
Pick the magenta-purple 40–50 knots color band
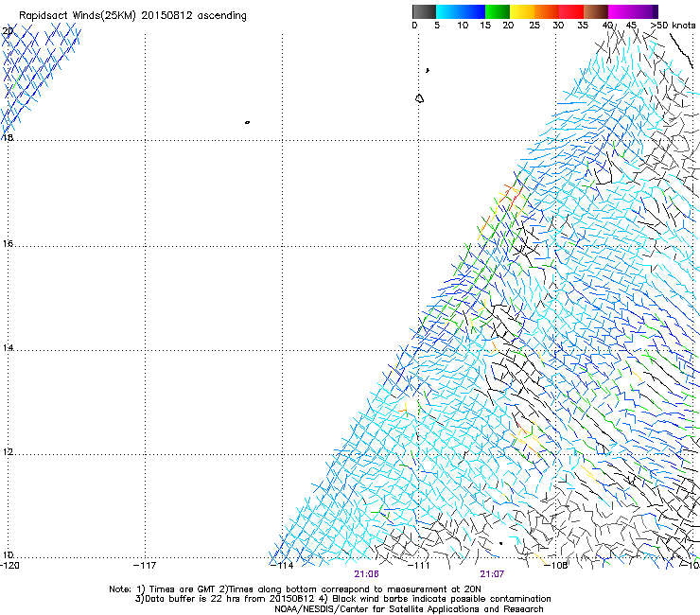[633, 11]
